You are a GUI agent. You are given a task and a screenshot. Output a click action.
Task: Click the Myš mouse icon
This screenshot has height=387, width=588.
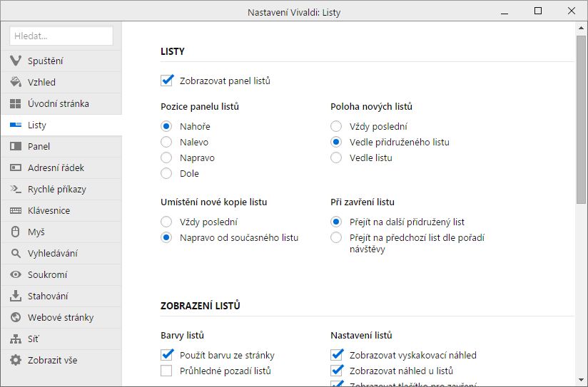(16, 232)
